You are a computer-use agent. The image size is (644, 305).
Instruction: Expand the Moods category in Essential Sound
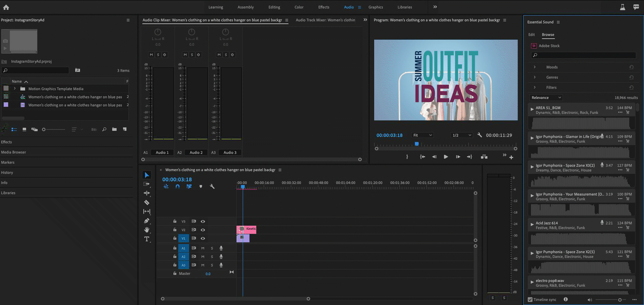[x=535, y=67]
